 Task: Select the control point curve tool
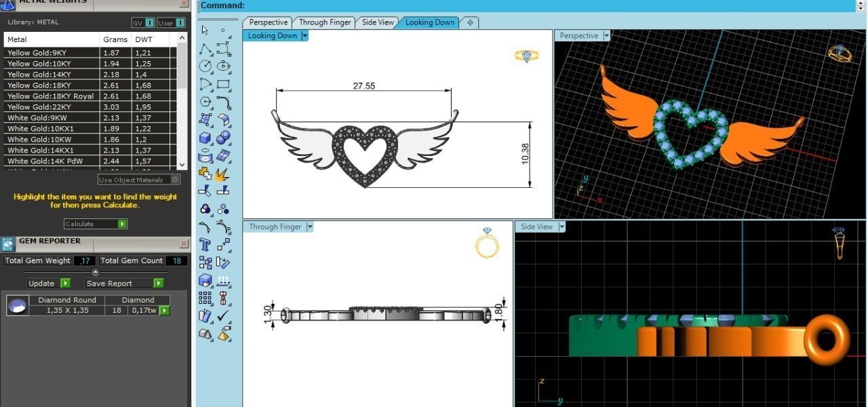[x=223, y=48]
